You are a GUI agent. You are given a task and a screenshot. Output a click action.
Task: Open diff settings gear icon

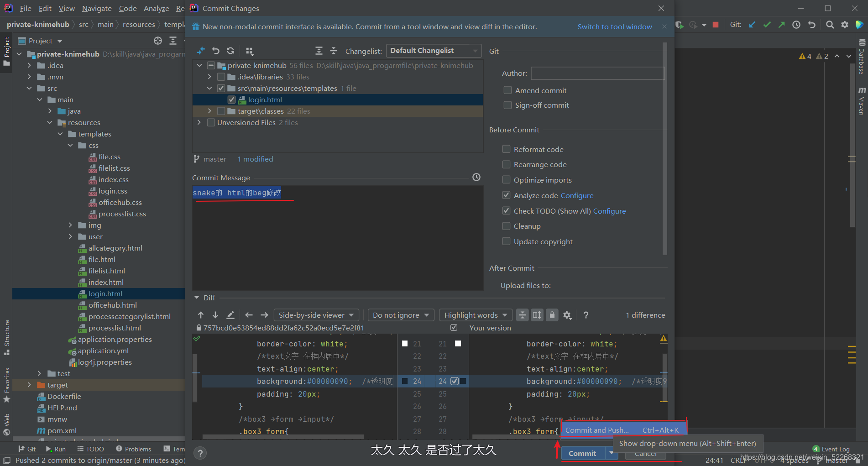tap(567, 315)
